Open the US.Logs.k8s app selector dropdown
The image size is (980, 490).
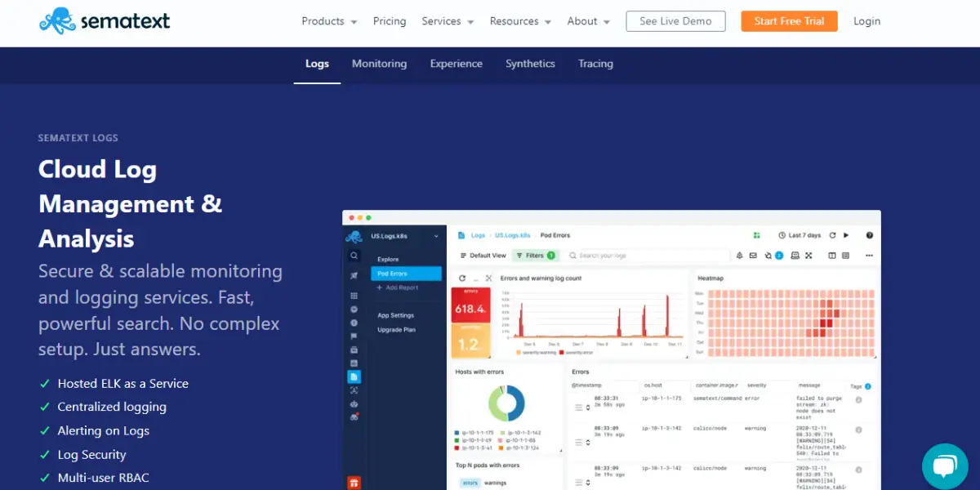(405, 236)
